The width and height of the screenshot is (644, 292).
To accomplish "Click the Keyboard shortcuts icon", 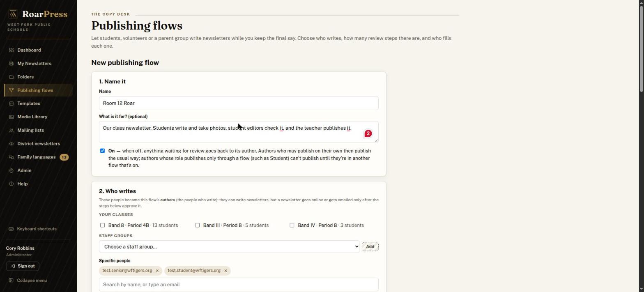I will (x=11, y=229).
